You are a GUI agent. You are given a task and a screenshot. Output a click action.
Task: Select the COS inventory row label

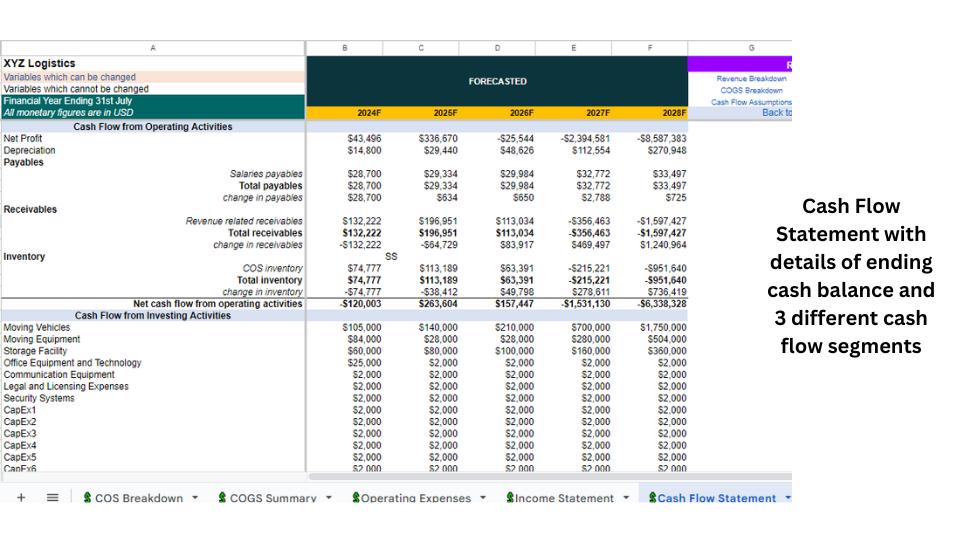tap(272, 268)
